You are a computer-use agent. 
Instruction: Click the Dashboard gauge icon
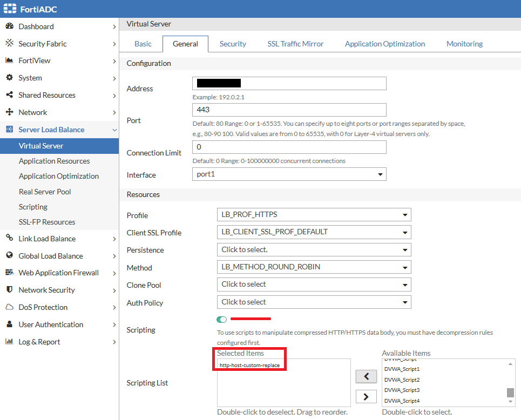(x=9, y=26)
